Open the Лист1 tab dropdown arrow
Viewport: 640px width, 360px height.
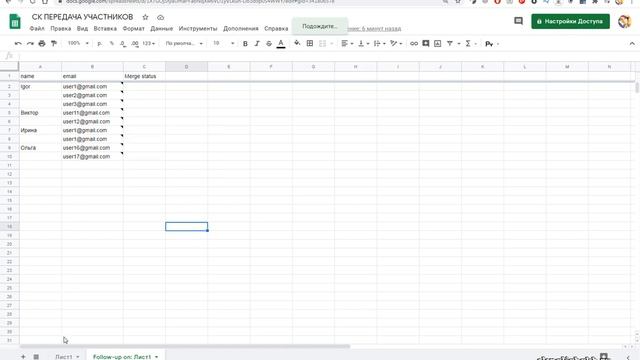(x=78, y=357)
